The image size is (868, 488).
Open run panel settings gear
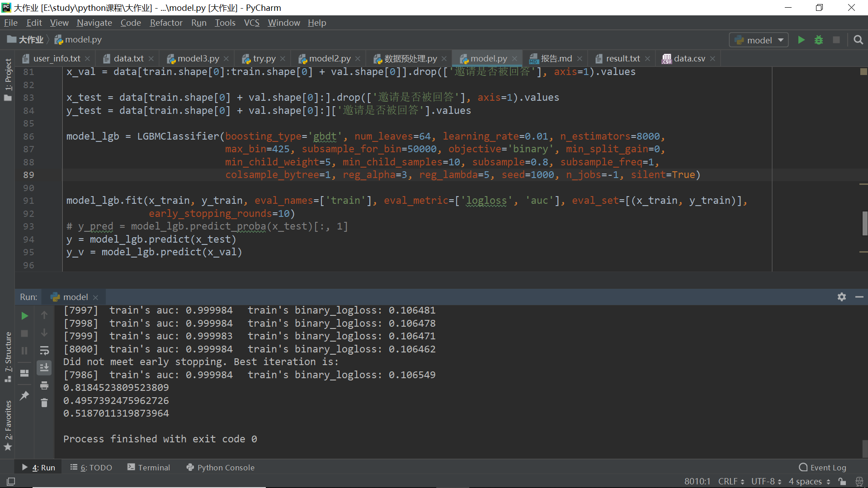842,297
